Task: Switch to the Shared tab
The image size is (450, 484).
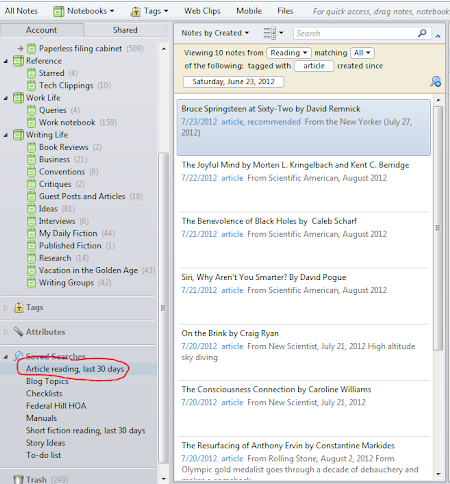Action: click(x=125, y=30)
